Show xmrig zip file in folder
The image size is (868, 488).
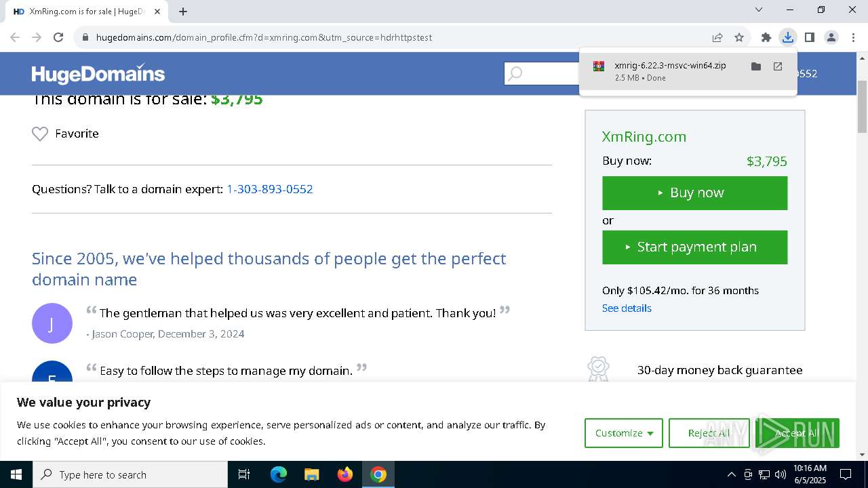[x=756, y=66]
